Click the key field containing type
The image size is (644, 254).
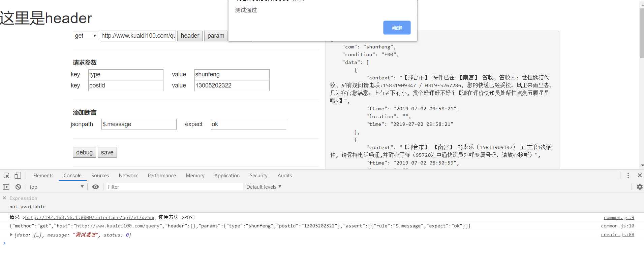(126, 74)
